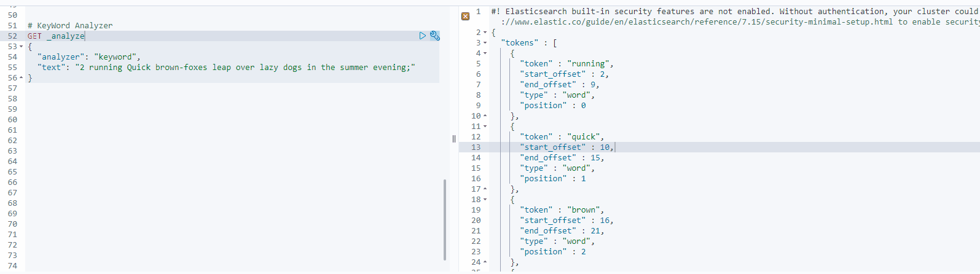
Task: Collapse request body fold arrow at line 53
Action: pos(22,47)
